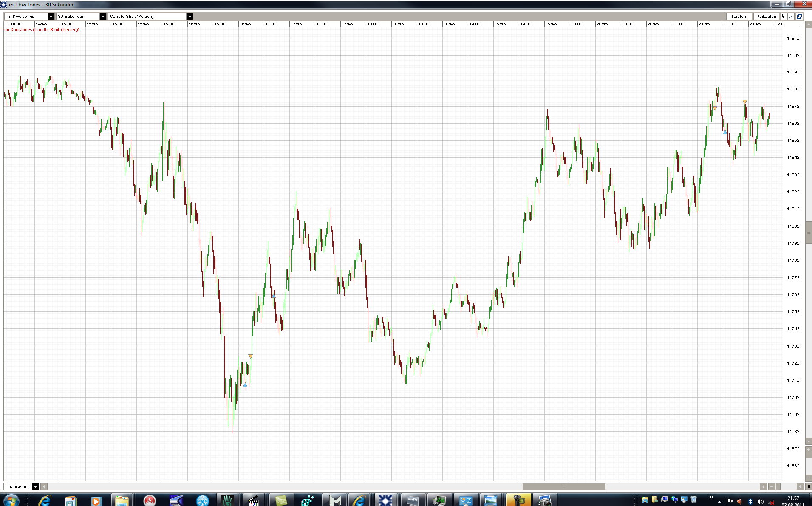Click the vertical zoom slider handle
The width and height of the screenshot is (812, 506).
tap(808, 456)
